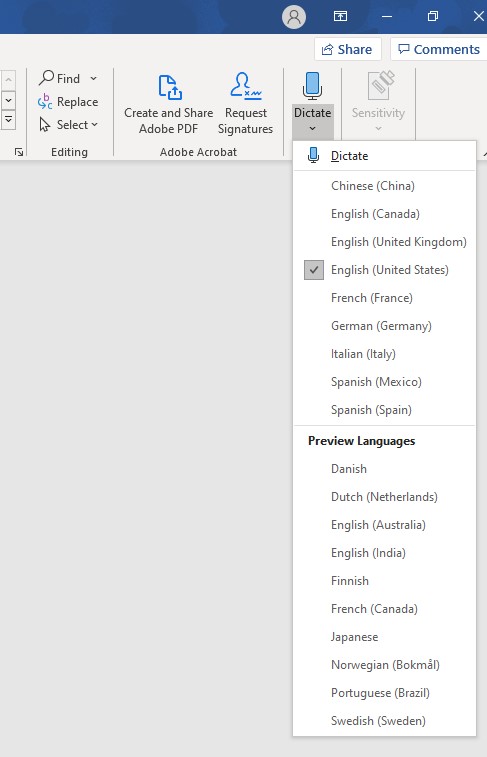Click the styles gallery scroll up arrow
487x757 pixels.
(8, 80)
